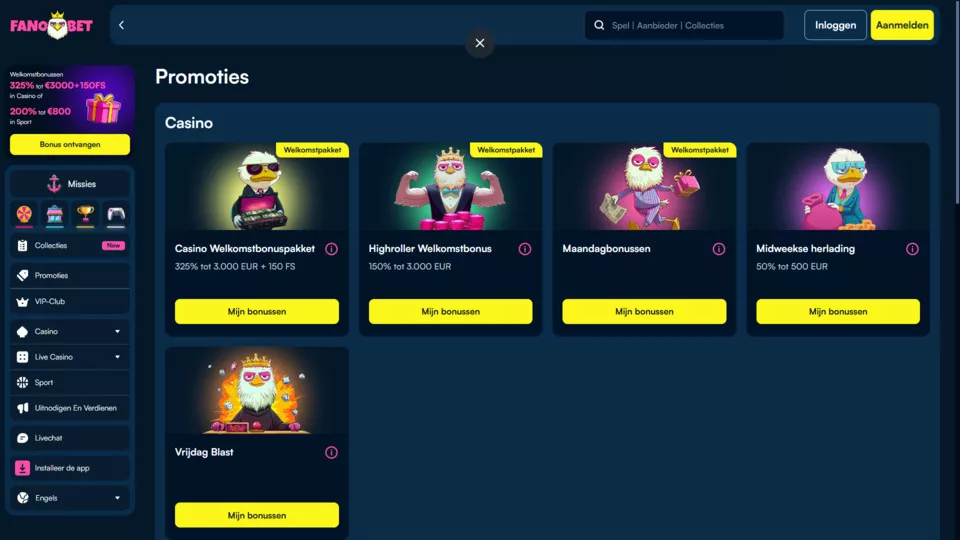Expand the Casino sidebar submenu

(118, 331)
